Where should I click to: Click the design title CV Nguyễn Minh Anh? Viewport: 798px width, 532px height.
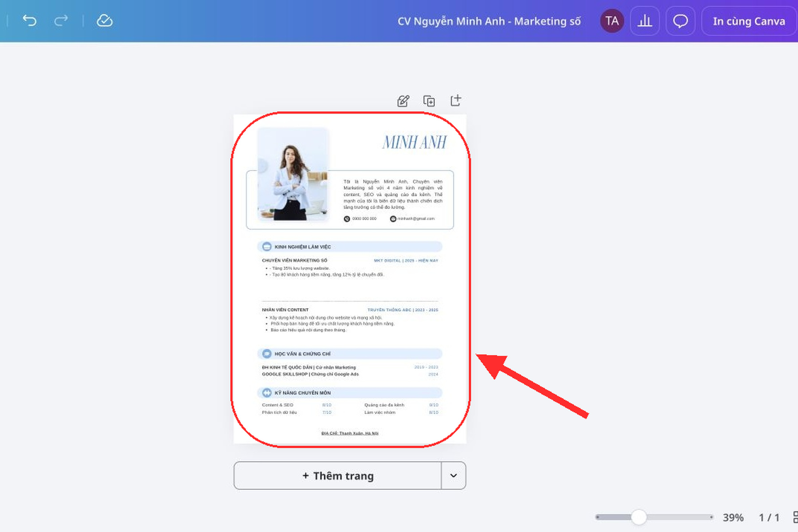pyautogui.click(x=489, y=21)
